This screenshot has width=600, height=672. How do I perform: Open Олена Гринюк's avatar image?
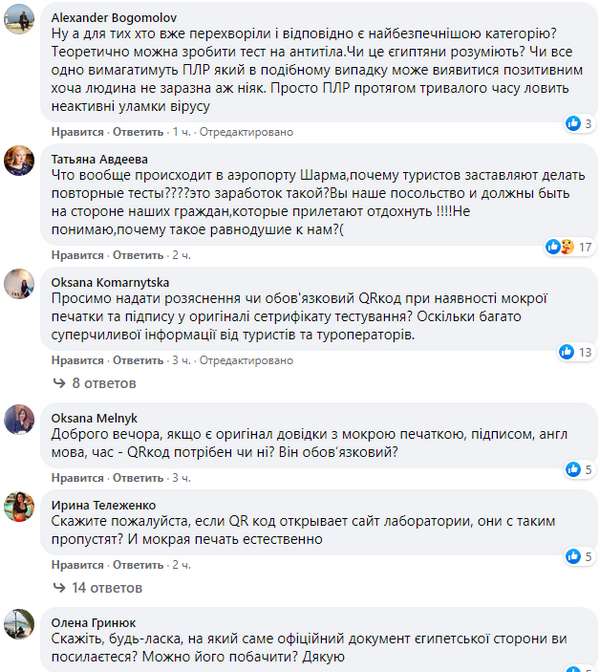pos(20,622)
